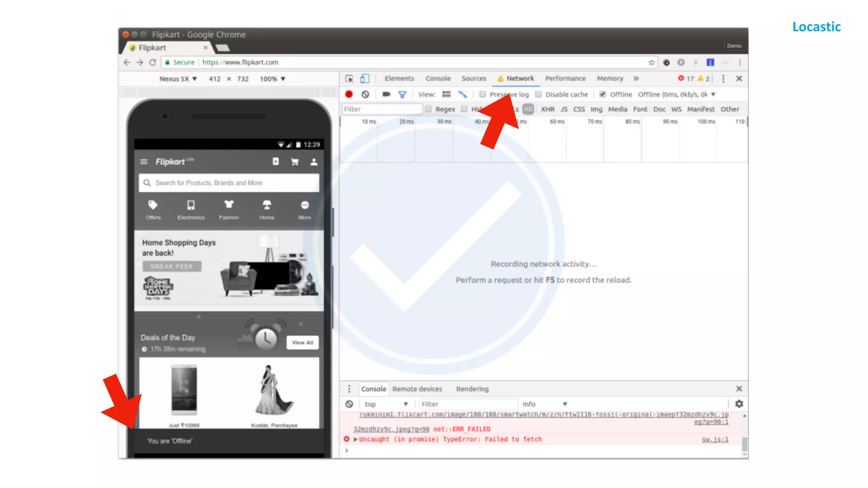The width and height of the screenshot is (868, 488).
Task: Click the red record network log button
Action: point(349,94)
